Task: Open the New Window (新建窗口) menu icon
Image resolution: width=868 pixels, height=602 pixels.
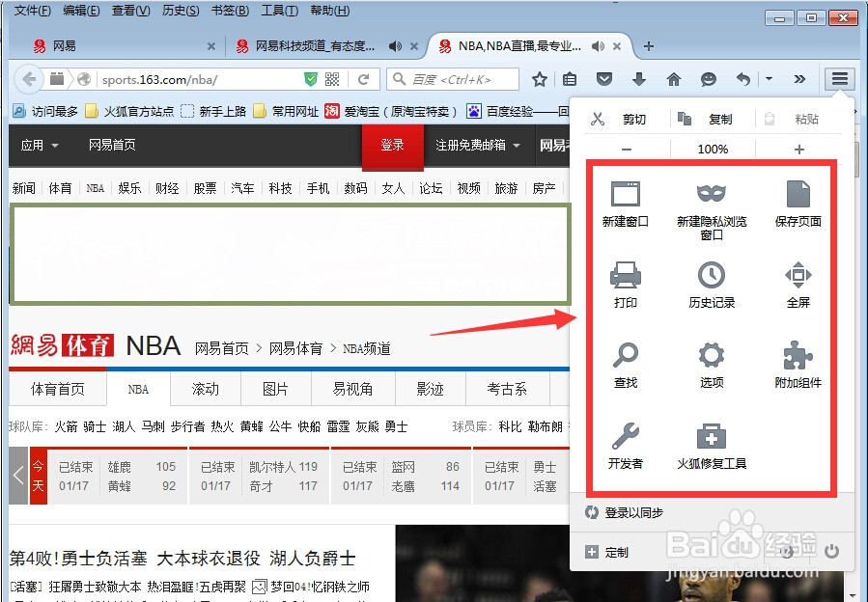Action: click(626, 194)
